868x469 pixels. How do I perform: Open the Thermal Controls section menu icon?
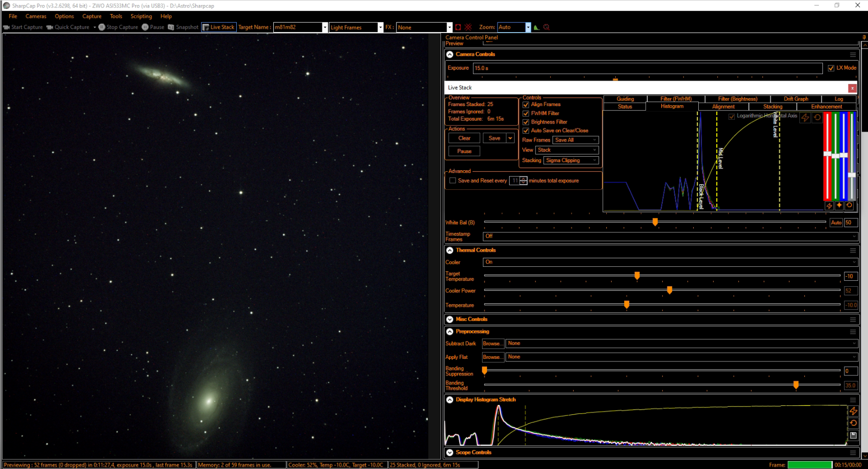853,250
